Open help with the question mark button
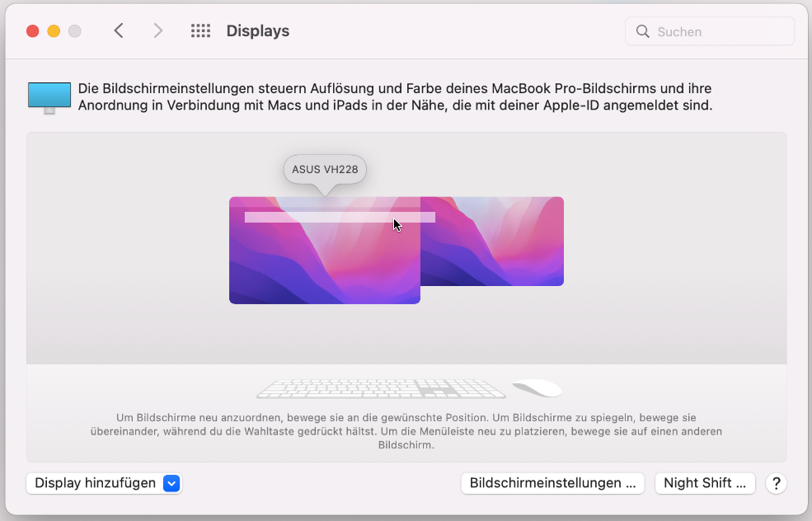Screen dimensions: 812x521 [x=776, y=483]
